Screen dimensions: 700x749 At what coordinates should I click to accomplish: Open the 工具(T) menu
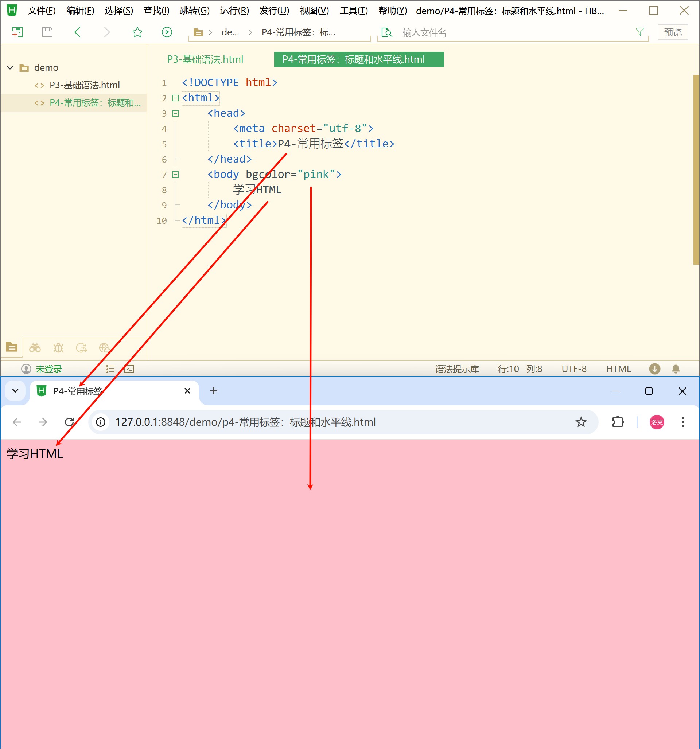354,11
